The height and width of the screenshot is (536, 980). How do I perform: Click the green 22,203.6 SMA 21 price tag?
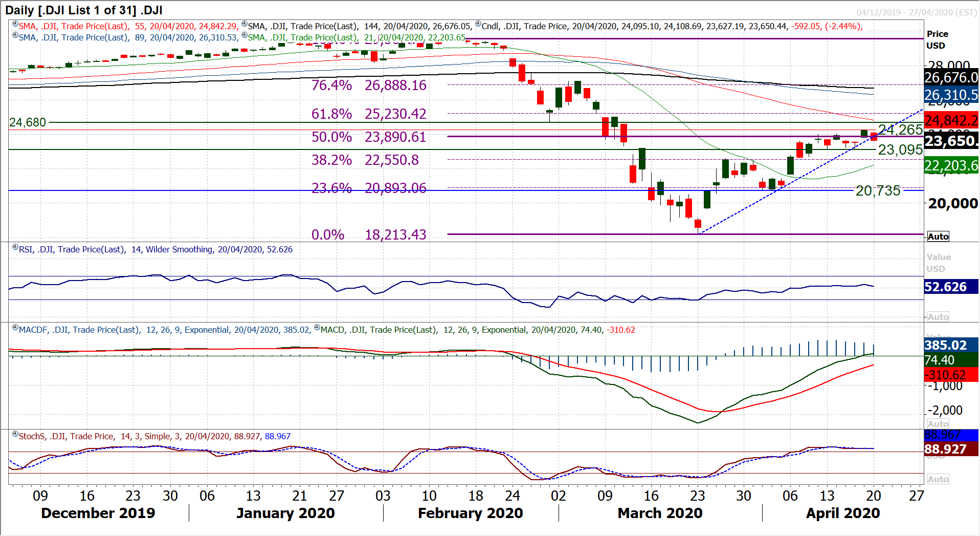pyautogui.click(x=951, y=166)
